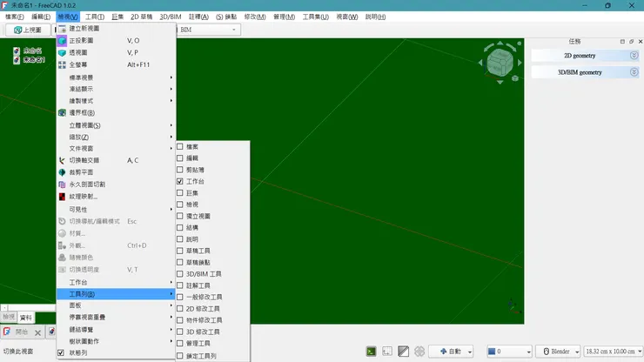Open the 說明(H) menu
Viewport: 644px width, 362px height.
375,17
